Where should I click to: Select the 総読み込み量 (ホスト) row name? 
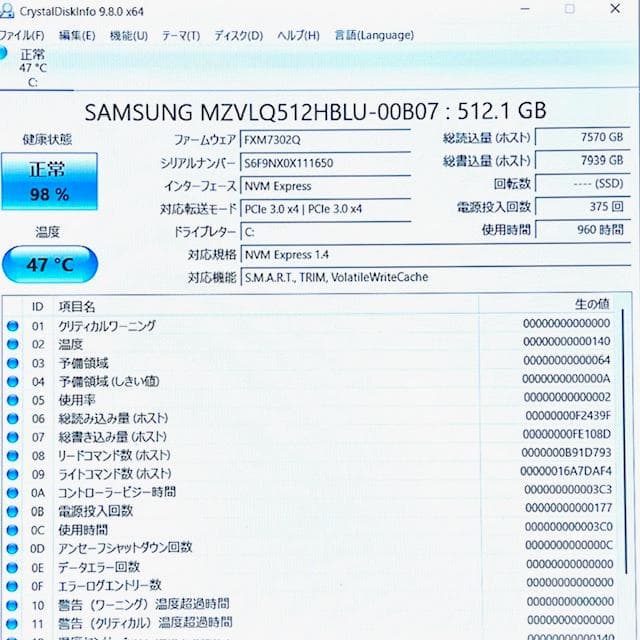[113, 418]
